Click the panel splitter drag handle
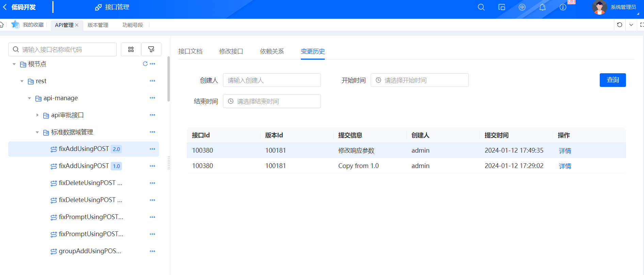 click(x=168, y=163)
